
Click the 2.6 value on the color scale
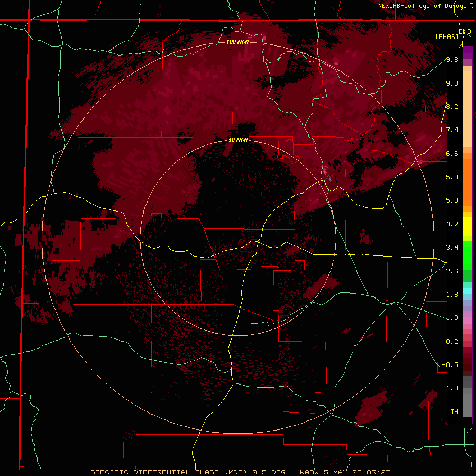pos(452,271)
